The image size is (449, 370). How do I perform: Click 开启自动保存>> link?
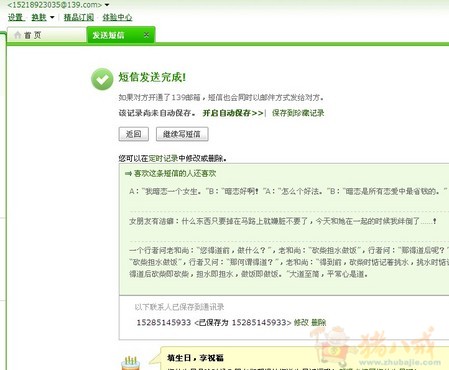click(233, 113)
